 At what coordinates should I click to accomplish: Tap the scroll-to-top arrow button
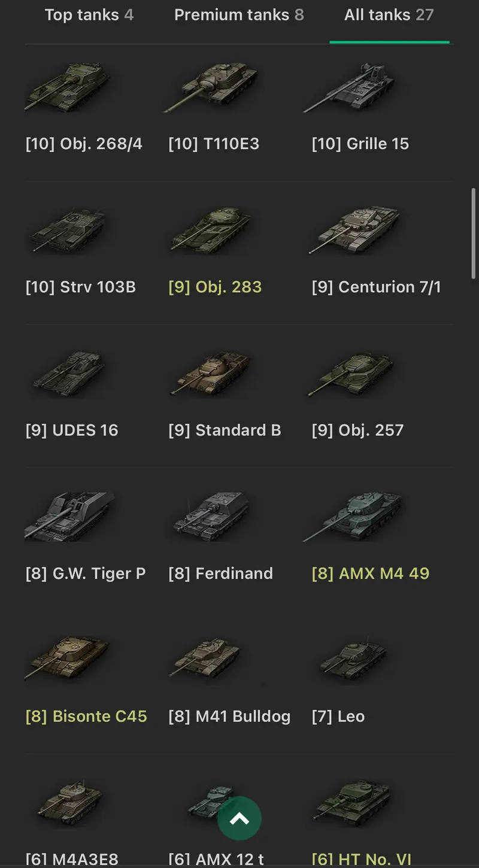tap(239, 818)
